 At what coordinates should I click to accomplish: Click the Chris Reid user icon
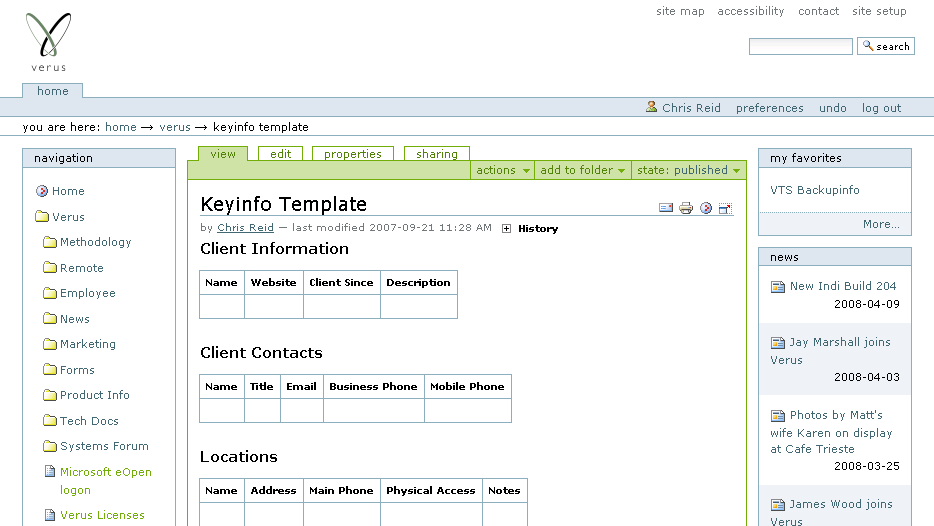(652, 107)
